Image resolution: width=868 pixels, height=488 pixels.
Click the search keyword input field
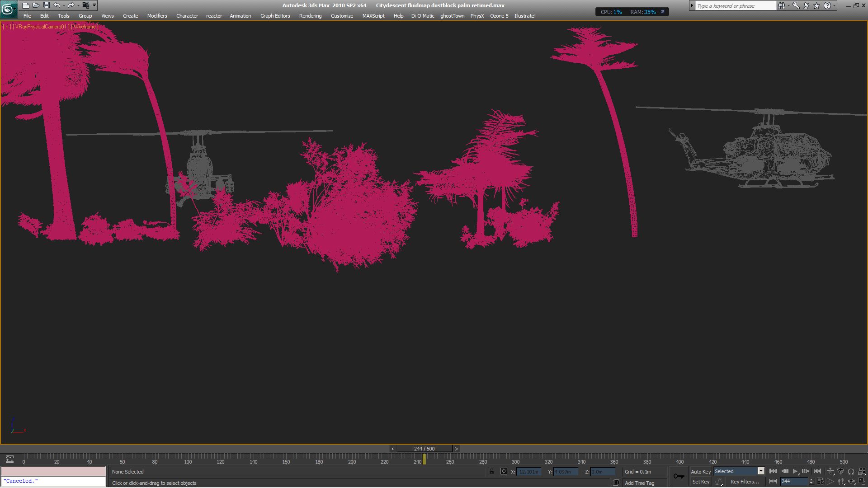735,6
